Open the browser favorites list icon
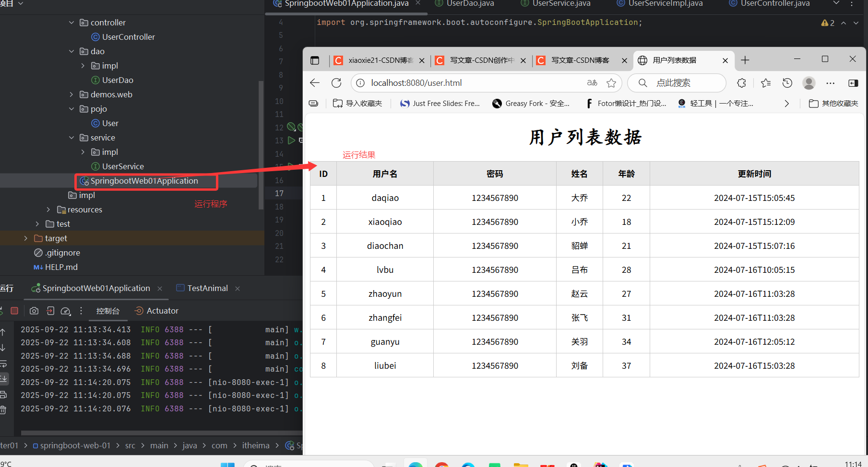The image size is (868, 467). click(x=766, y=83)
